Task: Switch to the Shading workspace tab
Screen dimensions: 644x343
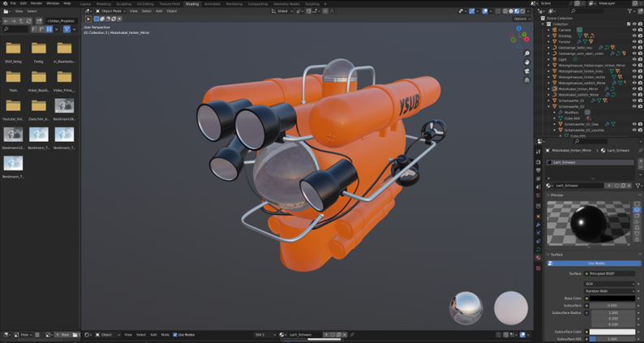Action: [191, 3]
